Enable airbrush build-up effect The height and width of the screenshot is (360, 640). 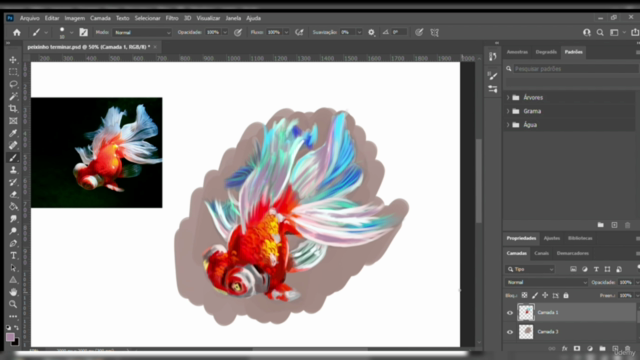(x=299, y=32)
